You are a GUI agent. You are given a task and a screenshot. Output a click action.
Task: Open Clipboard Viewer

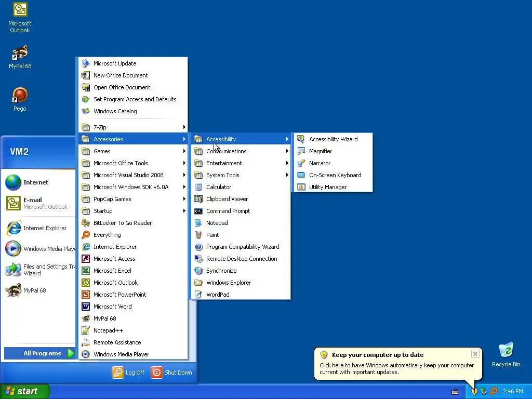[x=241, y=199]
